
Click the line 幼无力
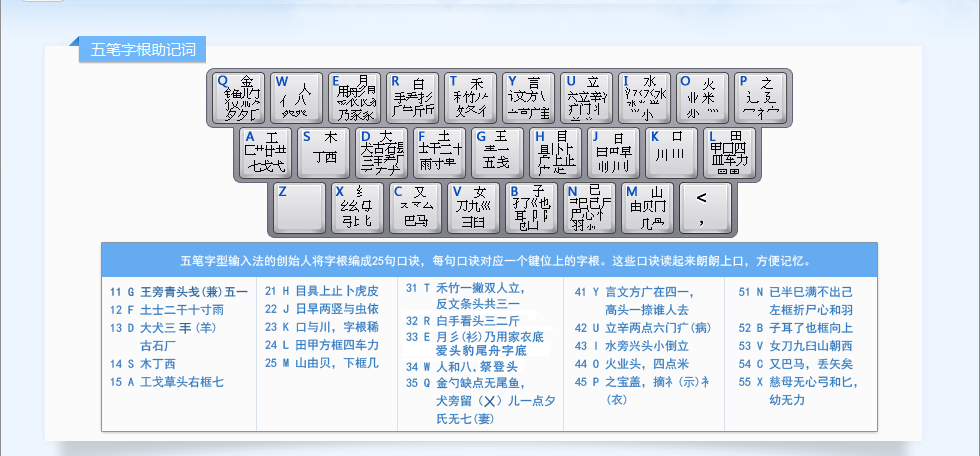click(787, 400)
